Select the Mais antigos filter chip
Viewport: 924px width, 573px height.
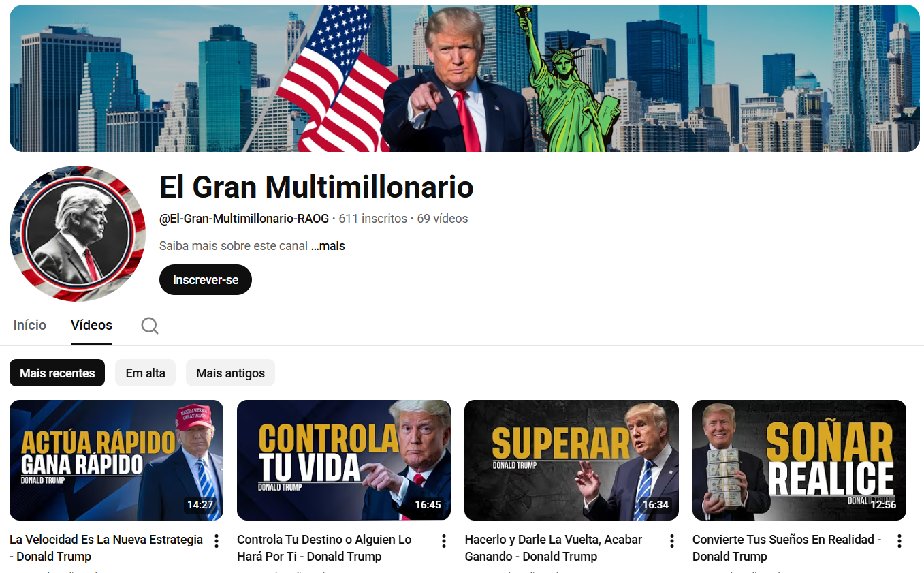[x=230, y=373]
